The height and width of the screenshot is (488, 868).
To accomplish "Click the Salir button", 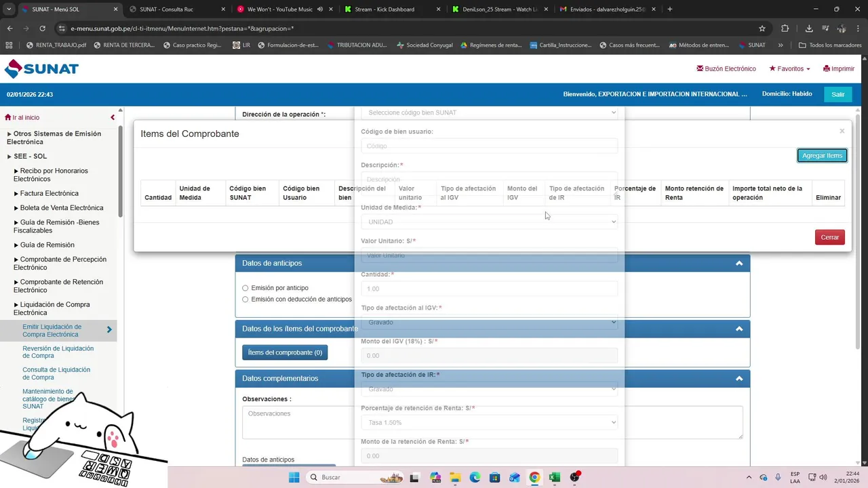I will (x=838, y=94).
